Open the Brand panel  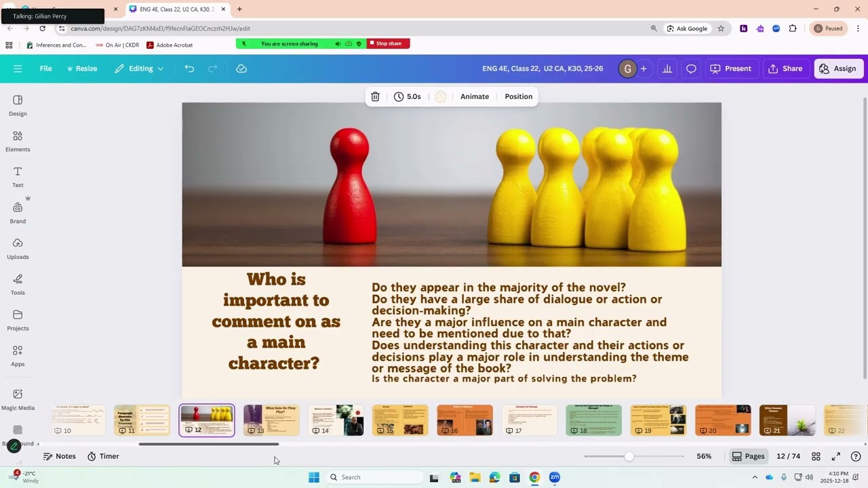click(x=18, y=213)
